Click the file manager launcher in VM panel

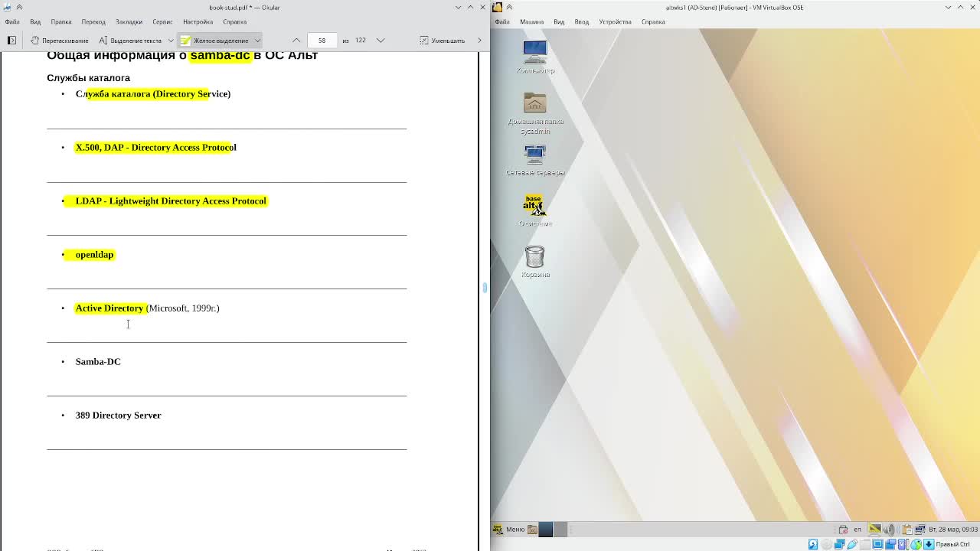click(x=533, y=529)
